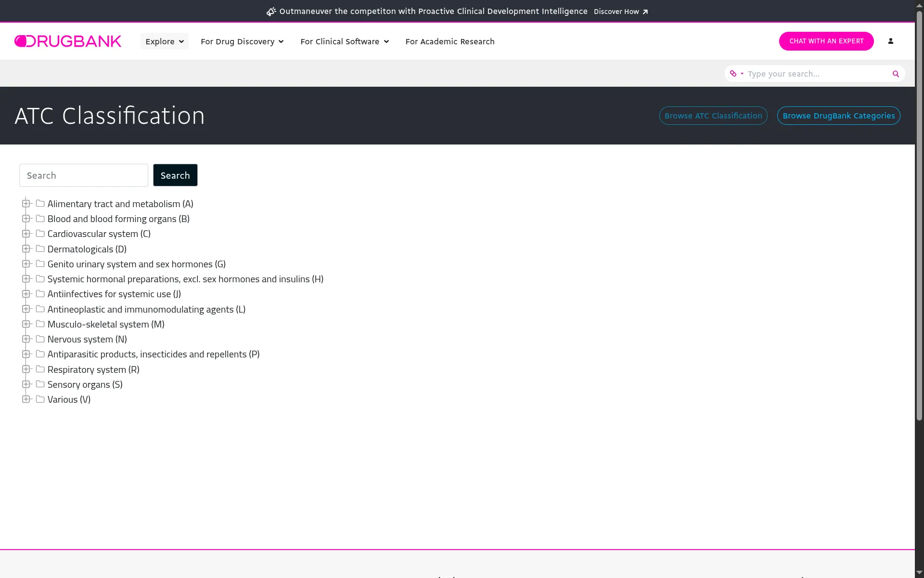Click the DrugBank logo
Image resolution: width=924 pixels, height=578 pixels.
click(68, 41)
